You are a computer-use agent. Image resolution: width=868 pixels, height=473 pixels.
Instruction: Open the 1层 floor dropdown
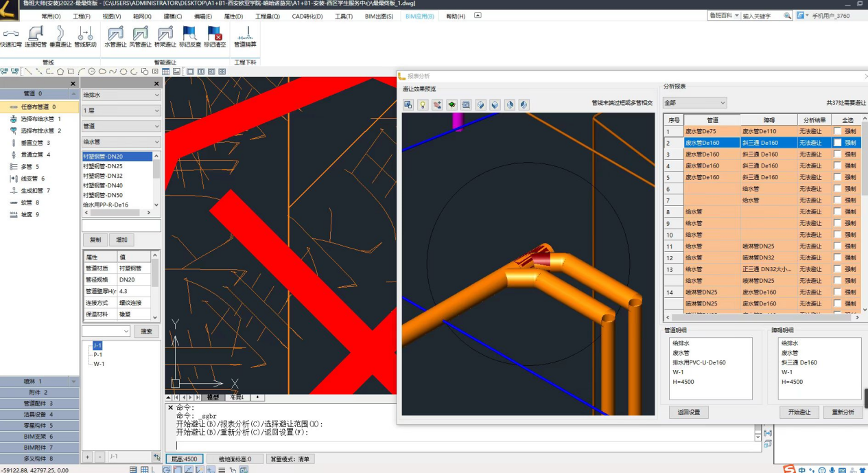(x=121, y=111)
